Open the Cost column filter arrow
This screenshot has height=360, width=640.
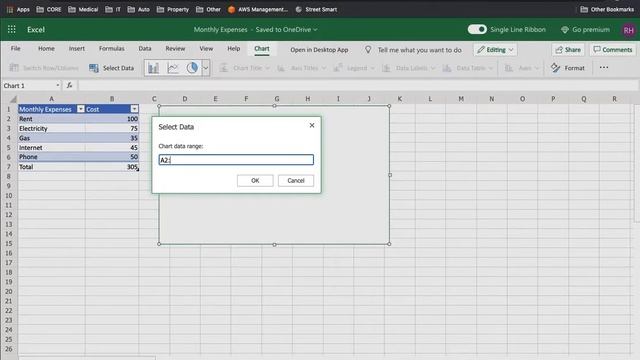pyautogui.click(x=134, y=109)
